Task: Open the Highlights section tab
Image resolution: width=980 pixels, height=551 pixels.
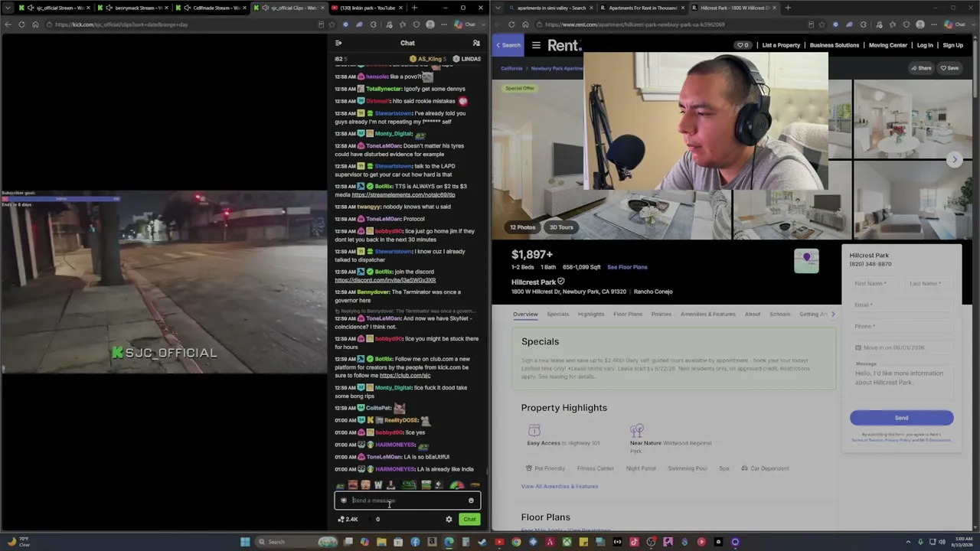Action: (591, 314)
